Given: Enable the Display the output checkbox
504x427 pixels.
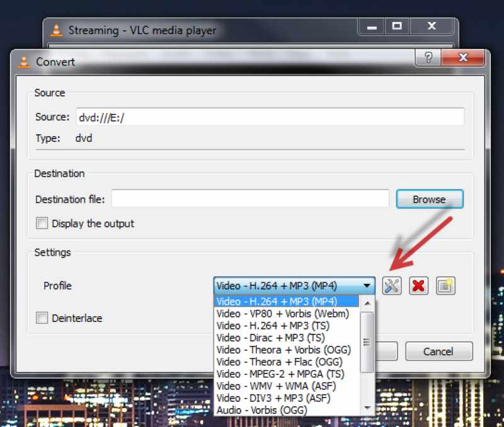Looking at the screenshot, I should [42, 223].
